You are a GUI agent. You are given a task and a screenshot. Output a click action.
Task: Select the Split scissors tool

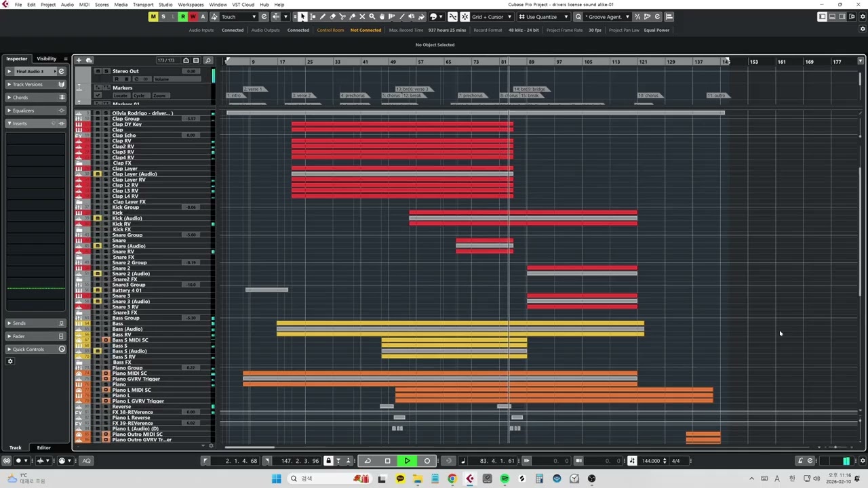pyautogui.click(x=342, y=17)
